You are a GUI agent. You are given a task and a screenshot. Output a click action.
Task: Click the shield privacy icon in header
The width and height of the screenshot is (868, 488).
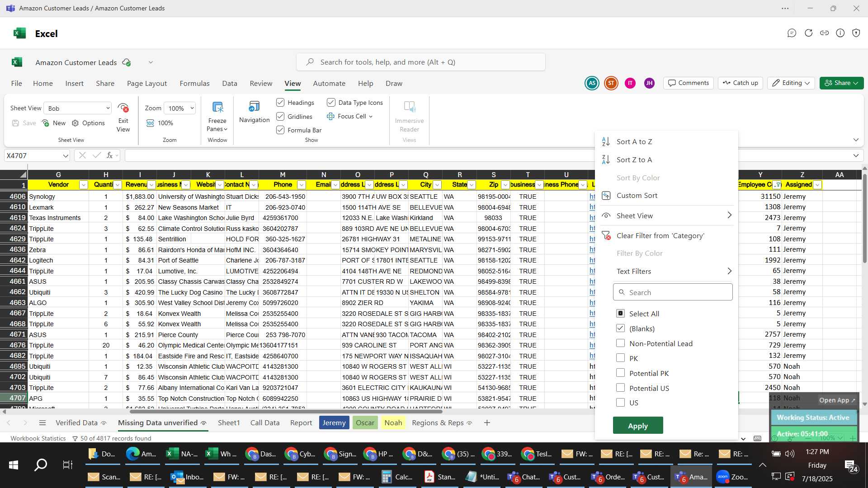(x=856, y=33)
